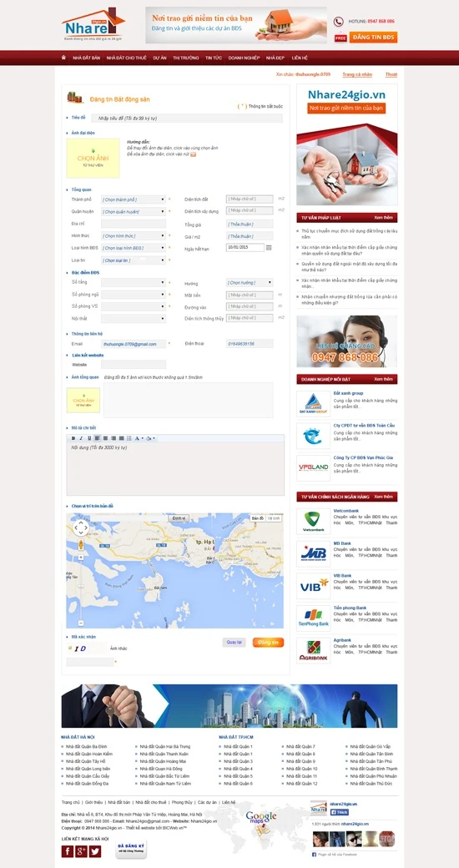Open the VIB bank logo
The height and width of the screenshot is (868, 459).
coord(314,586)
